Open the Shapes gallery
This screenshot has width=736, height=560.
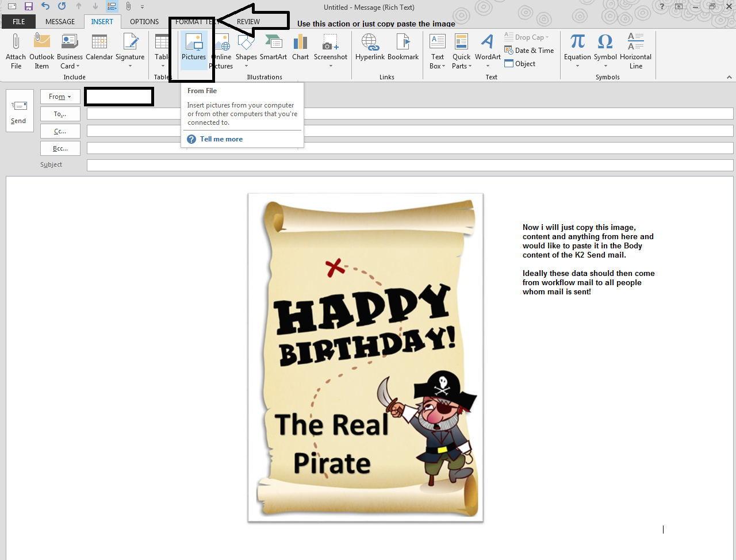pos(246,51)
